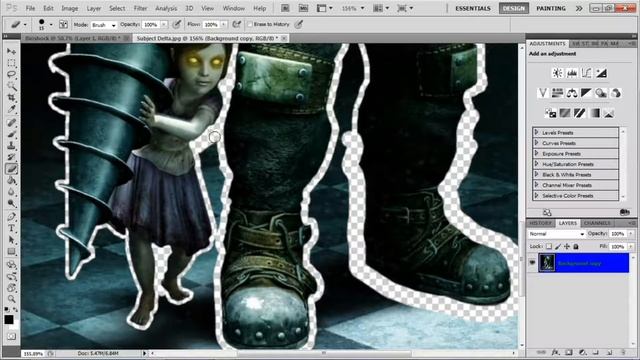Image resolution: width=640 pixels, height=360 pixels.
Task: Toggle lock position
Action: (x=567, y=247)
